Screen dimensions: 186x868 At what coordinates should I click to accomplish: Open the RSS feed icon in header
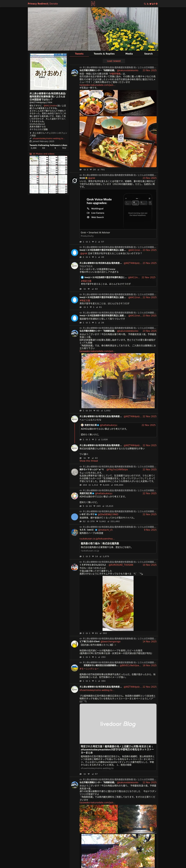[147, 4]
